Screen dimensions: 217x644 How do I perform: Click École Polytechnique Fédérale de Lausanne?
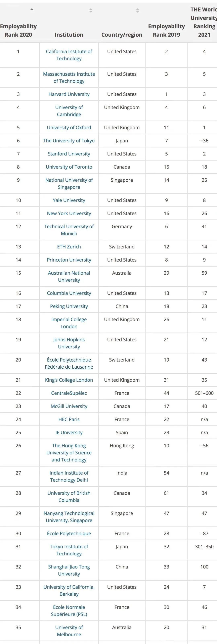69,363
